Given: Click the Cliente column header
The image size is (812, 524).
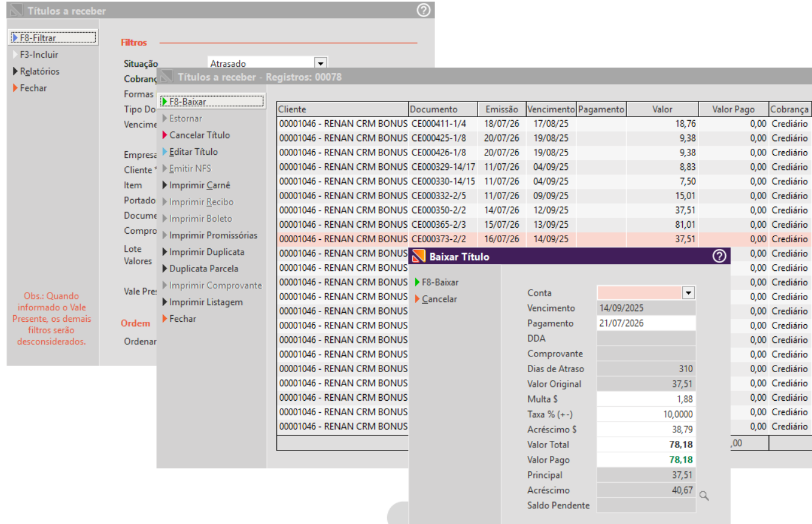Looking at the screenshot, I should pyautogui.click(x=343, y=109).
